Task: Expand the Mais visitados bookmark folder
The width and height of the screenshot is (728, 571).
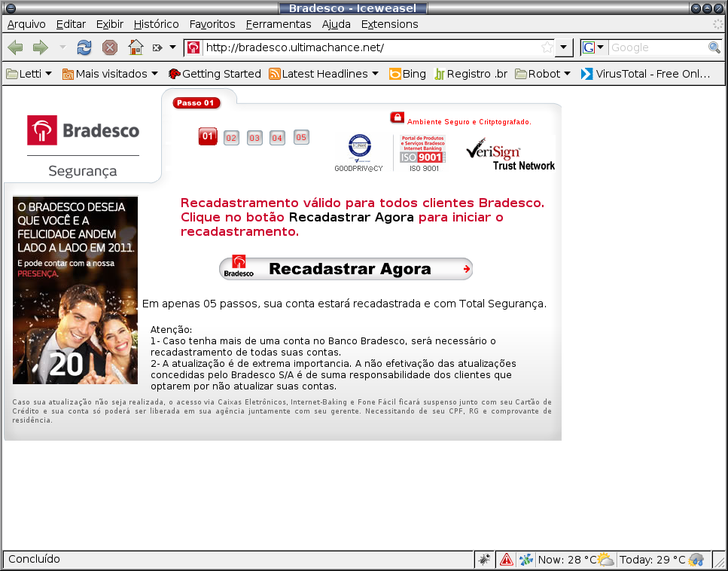Action: tap(111, 74)
